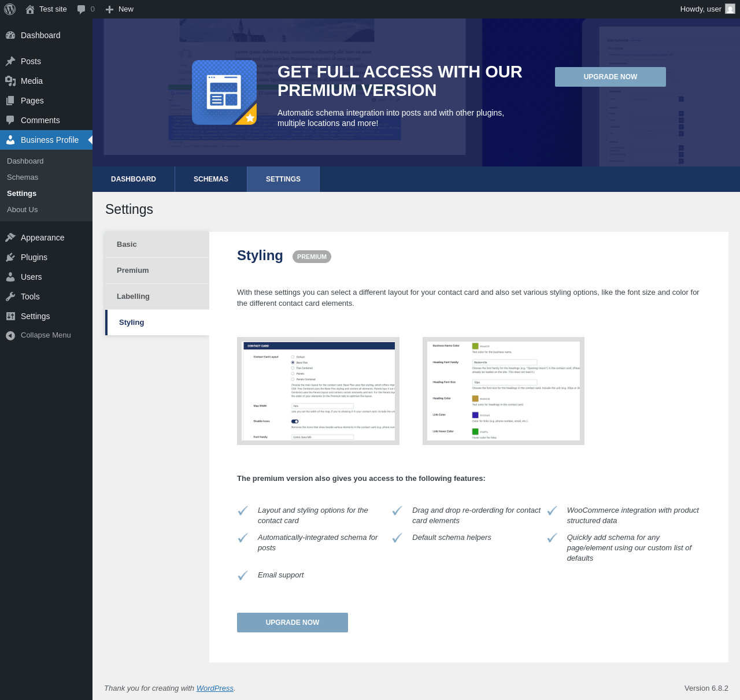Click the WordPress logo icon
Image resolution: width=740 pixels, height=700 pixels.
[10, 9]
